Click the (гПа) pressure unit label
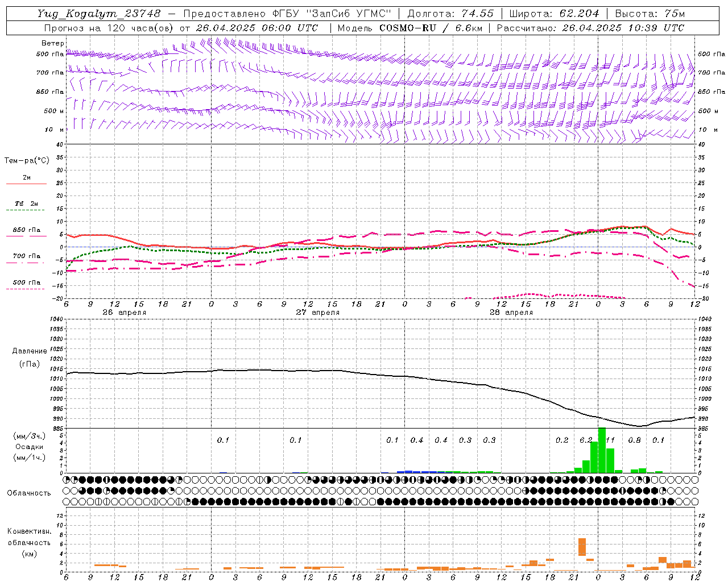 (x=30, y=364)
